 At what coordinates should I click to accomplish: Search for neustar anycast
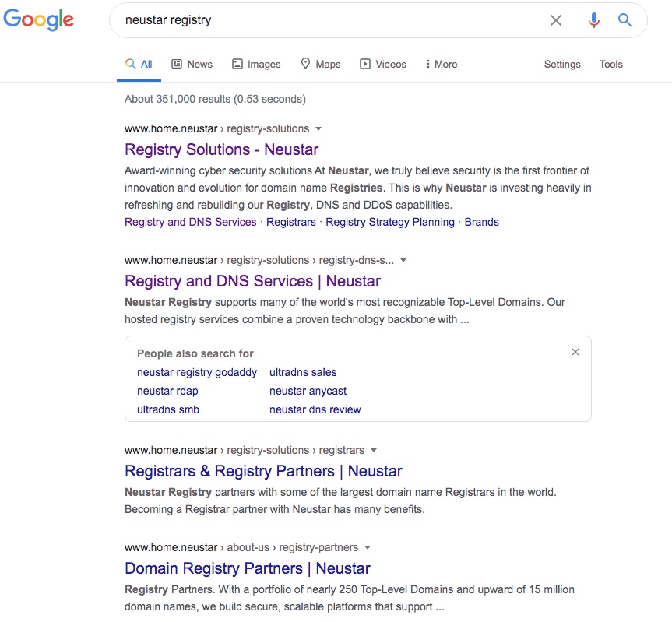pyautogui.click(x=308, y=391)
